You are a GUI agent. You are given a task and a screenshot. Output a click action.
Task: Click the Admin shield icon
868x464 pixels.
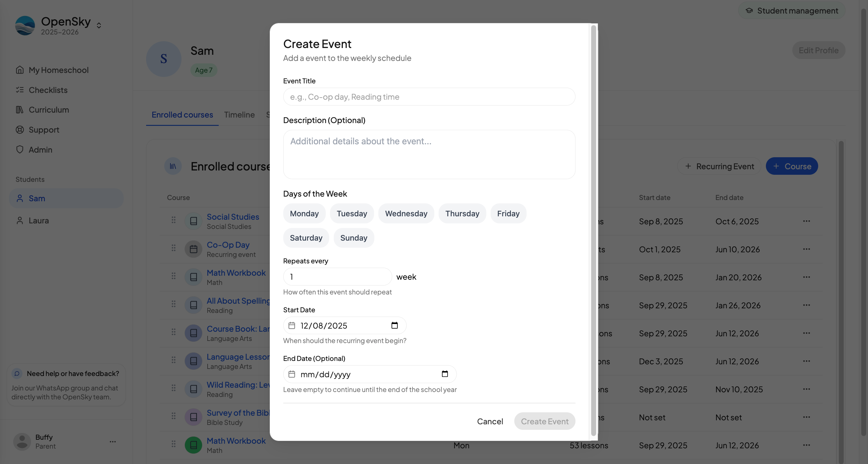click(x=20, y=150)
